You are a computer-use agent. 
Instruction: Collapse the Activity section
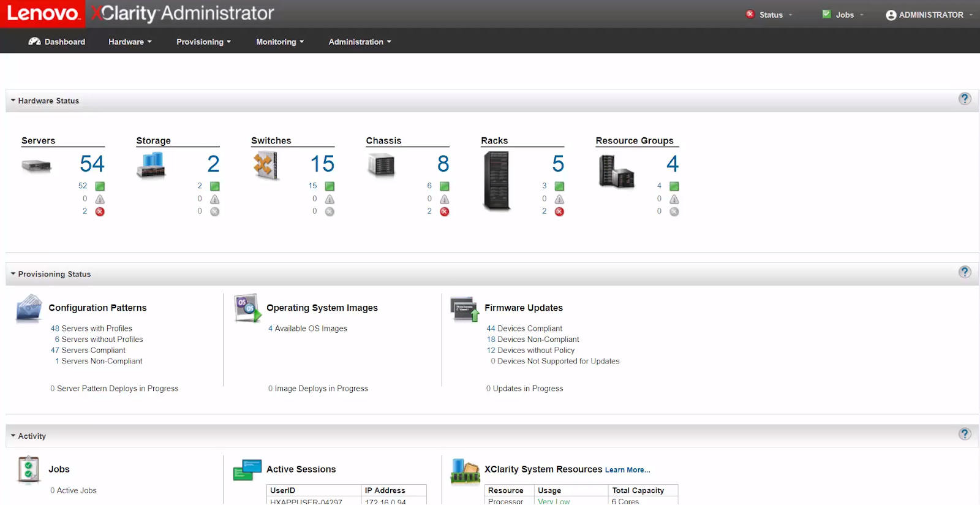(x=13, y=436)
